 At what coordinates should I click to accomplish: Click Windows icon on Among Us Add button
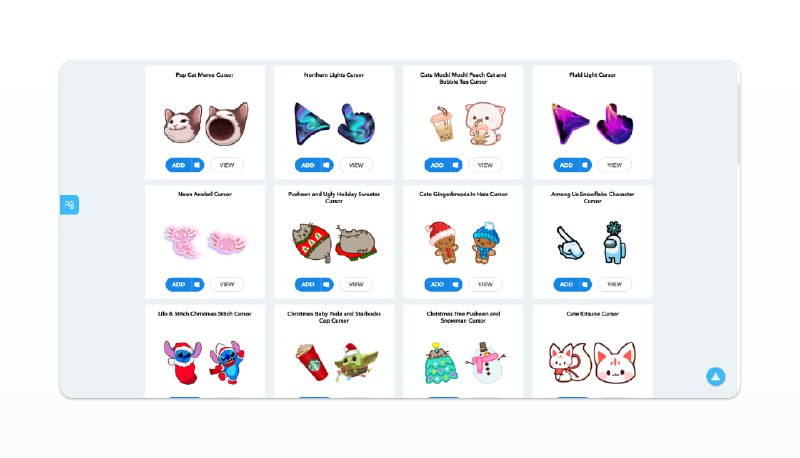[585, 284]
